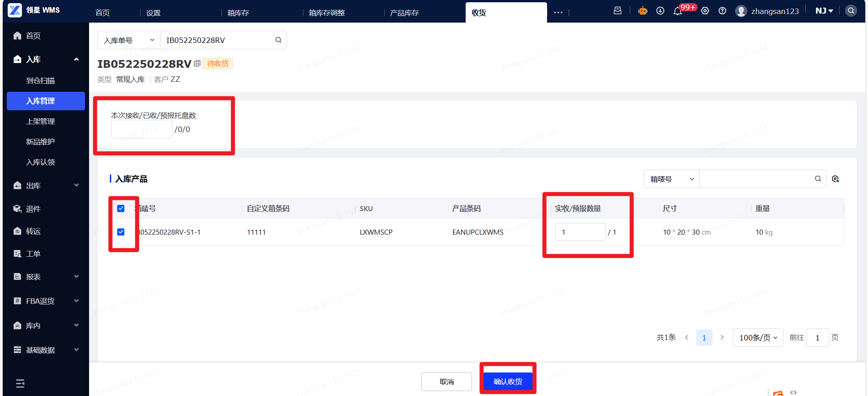868x396 pixels.
Task: Switch to the 产品库存 tab
Action: pos(405,13)
